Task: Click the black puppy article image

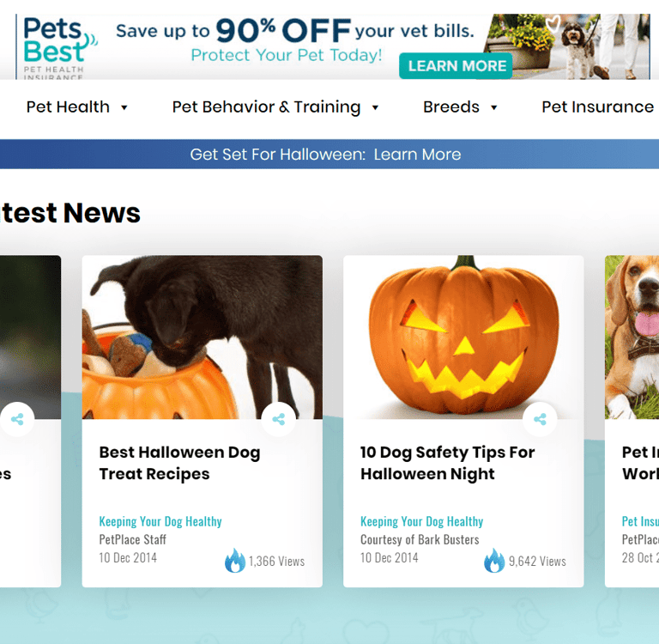Action: tap(203, 337)
